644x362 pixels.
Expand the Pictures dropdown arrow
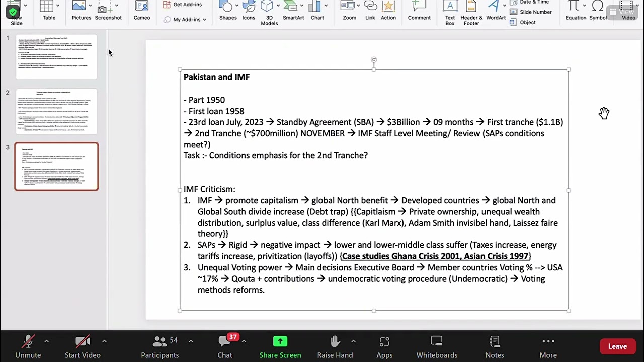coord(90,6)
